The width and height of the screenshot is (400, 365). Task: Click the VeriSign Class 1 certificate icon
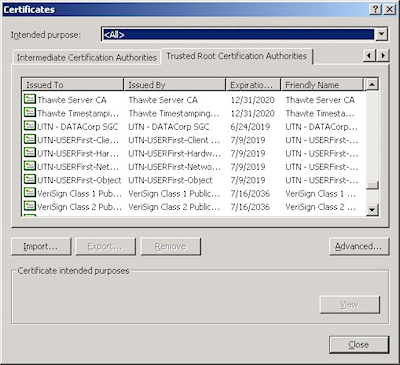tap(30, 192)
